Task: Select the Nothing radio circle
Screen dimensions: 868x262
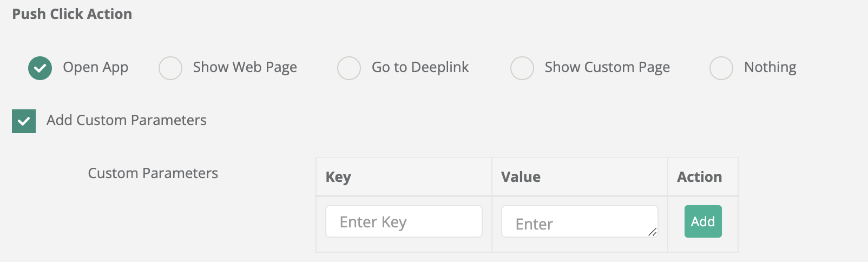Action: pyautogui.click(x=721, y=68)
